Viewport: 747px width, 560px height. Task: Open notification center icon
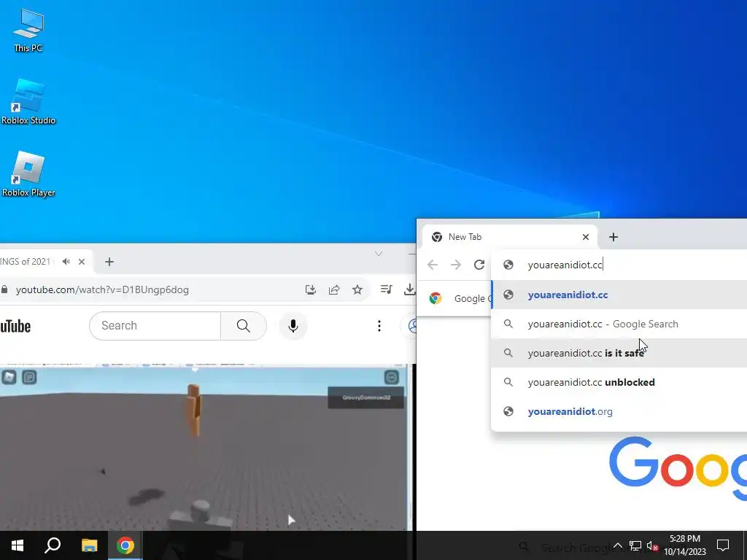click(723, 545)
